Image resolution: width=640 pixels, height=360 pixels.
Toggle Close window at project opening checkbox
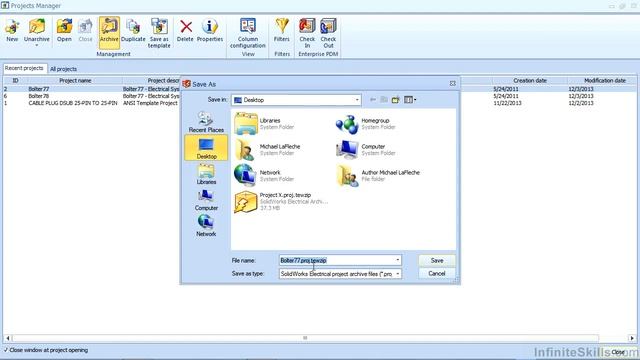[x=6, y=350]
